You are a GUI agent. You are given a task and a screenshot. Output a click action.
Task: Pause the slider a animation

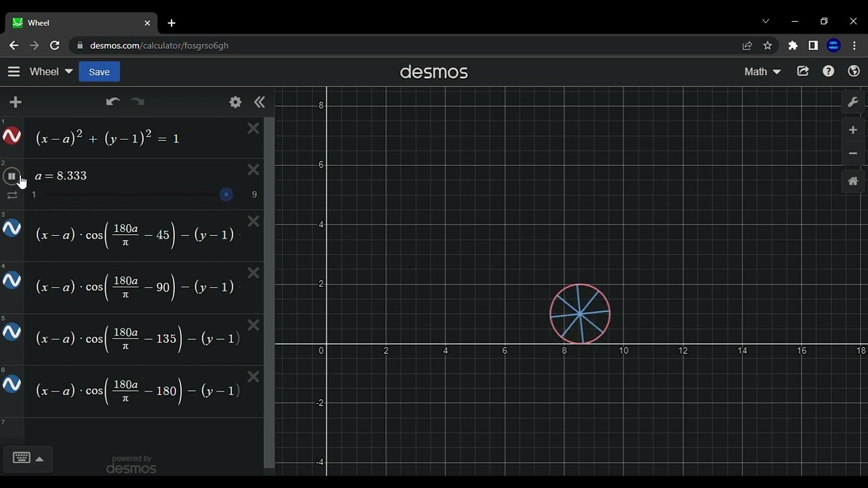coord(11,176)
